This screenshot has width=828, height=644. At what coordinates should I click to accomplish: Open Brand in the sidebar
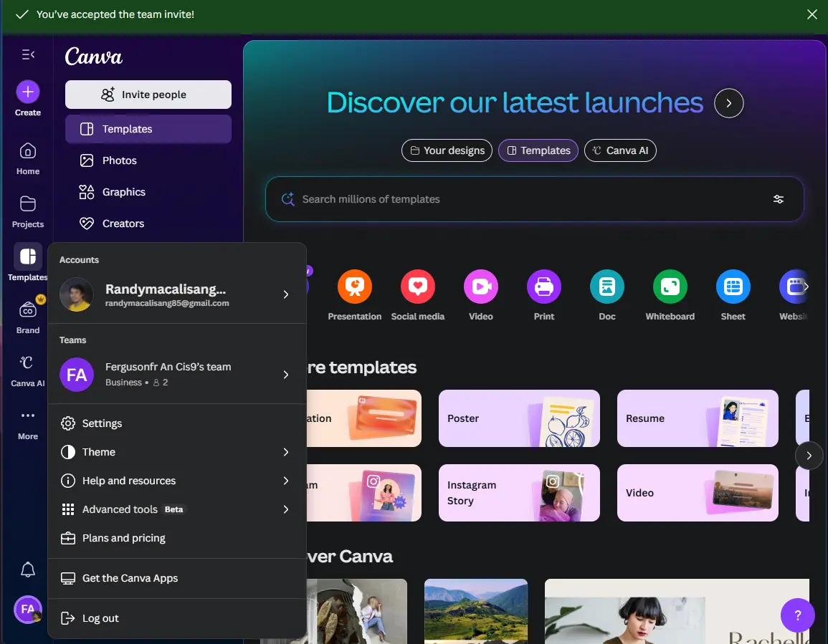[x=27, y=317]
